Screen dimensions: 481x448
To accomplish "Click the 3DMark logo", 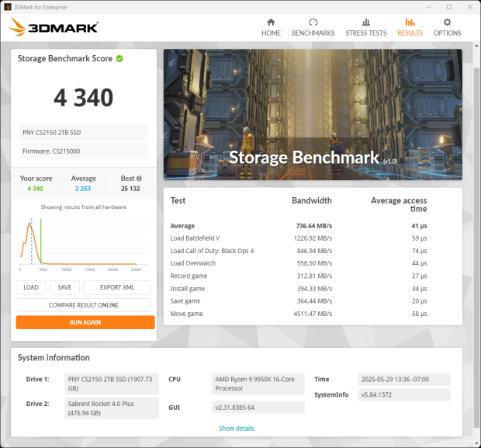I will (x=54, y=28).
